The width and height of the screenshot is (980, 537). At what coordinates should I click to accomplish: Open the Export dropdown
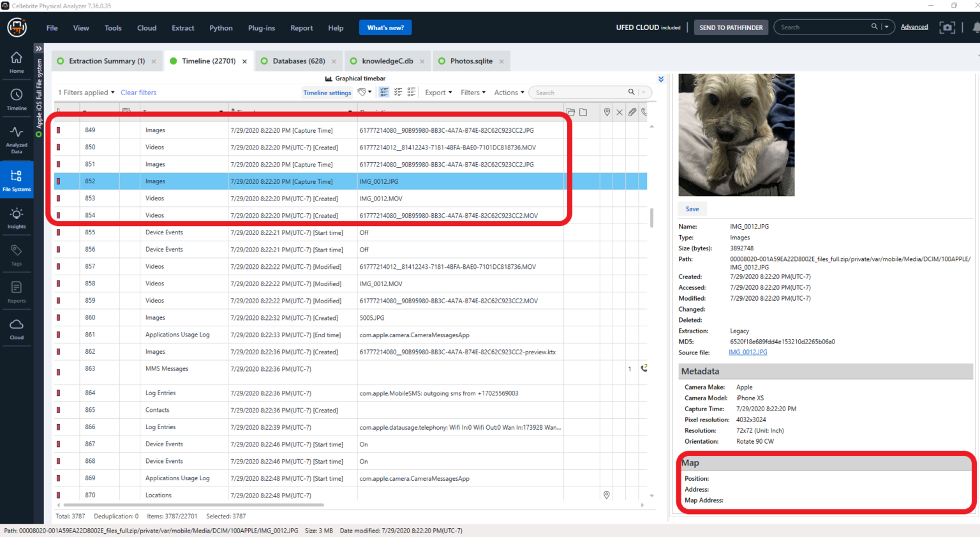438,92
